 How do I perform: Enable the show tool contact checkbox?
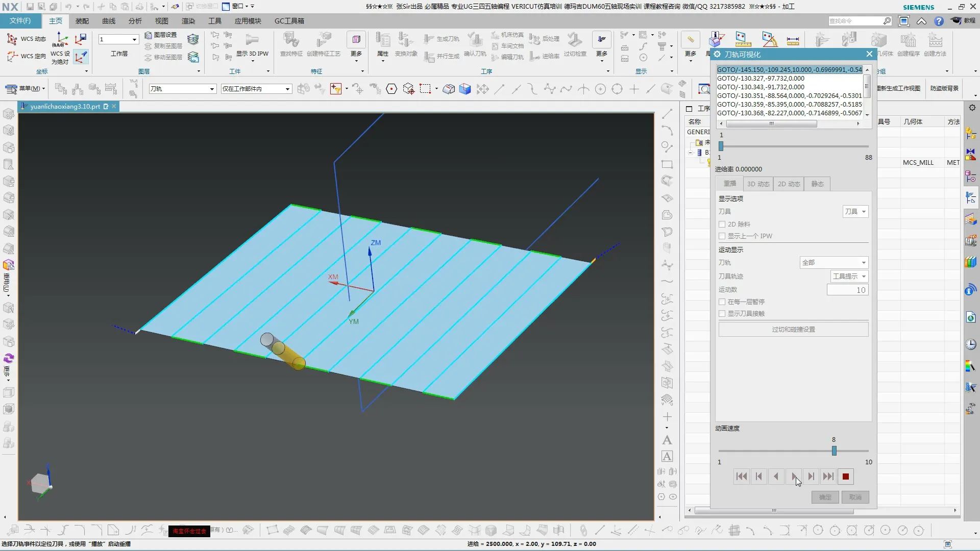pos(722,314)
